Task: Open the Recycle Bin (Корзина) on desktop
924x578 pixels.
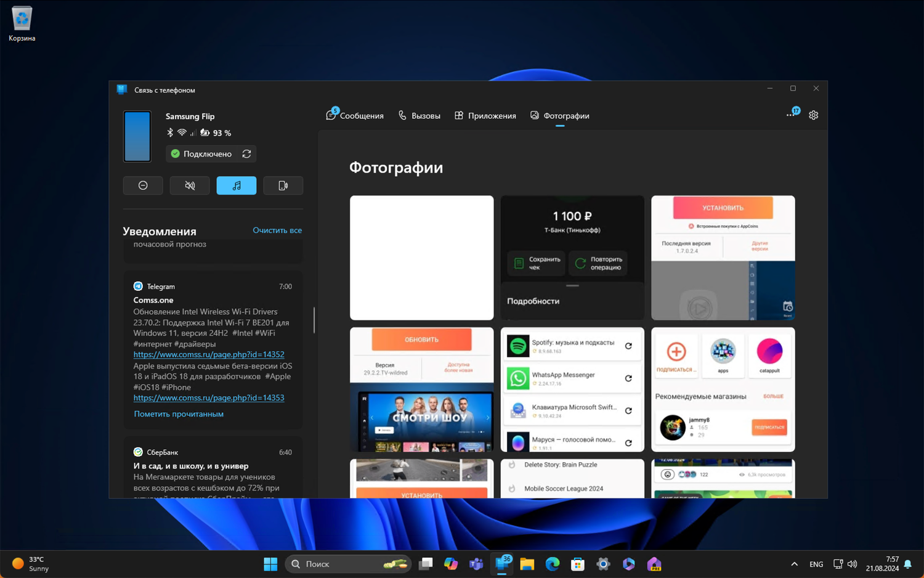Action: (x=22, y=25)
